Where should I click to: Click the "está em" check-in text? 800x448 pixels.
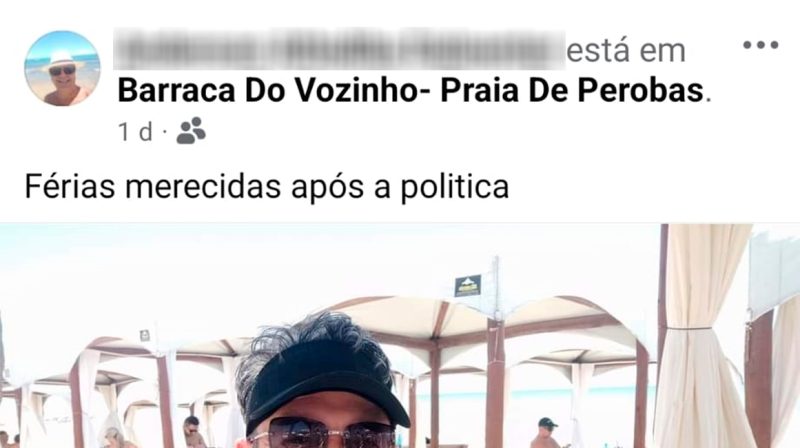tap(626, 51)
